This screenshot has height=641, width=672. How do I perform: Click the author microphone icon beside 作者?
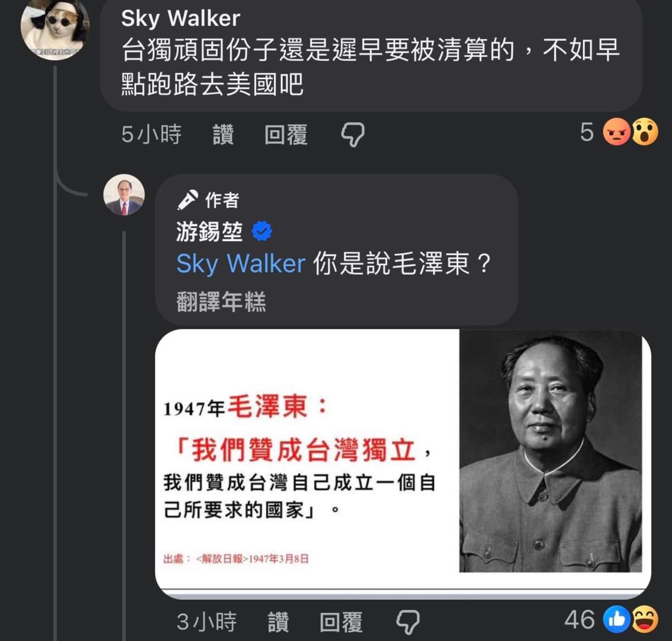click(188, 200)
